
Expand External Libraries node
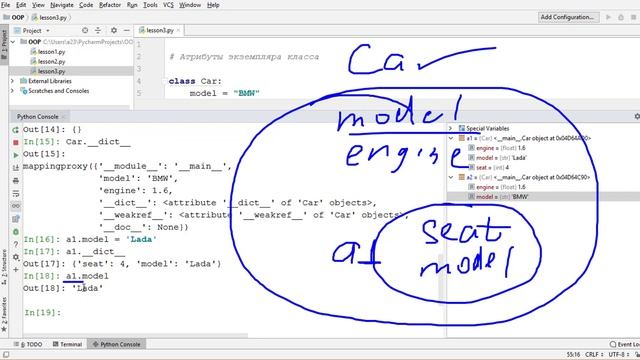pos(13,81)
